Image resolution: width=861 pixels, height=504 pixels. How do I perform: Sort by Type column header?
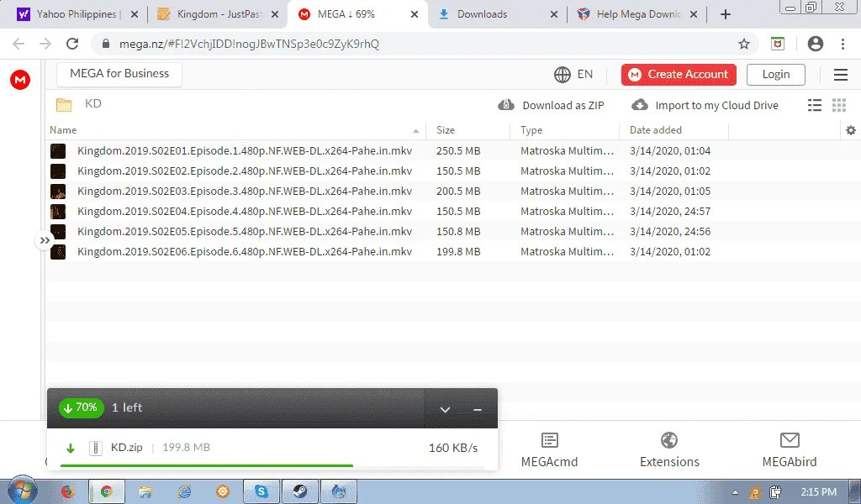point(531,130)
